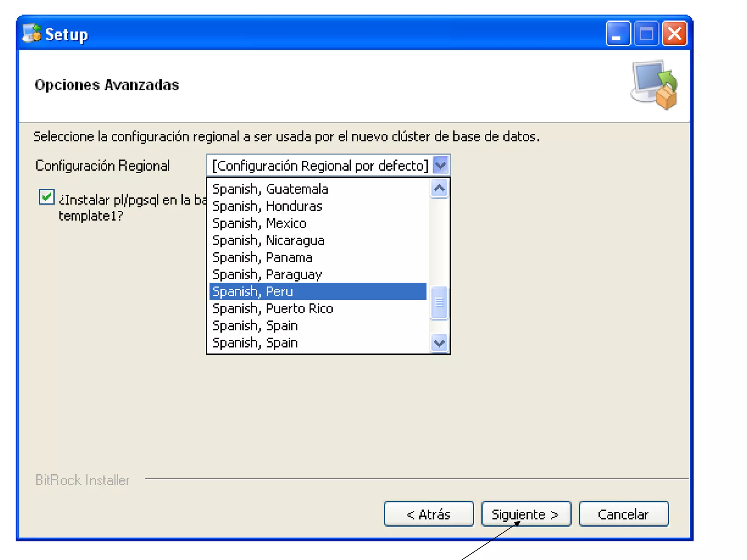Minimize the Setup window

[x=618, y=34]
